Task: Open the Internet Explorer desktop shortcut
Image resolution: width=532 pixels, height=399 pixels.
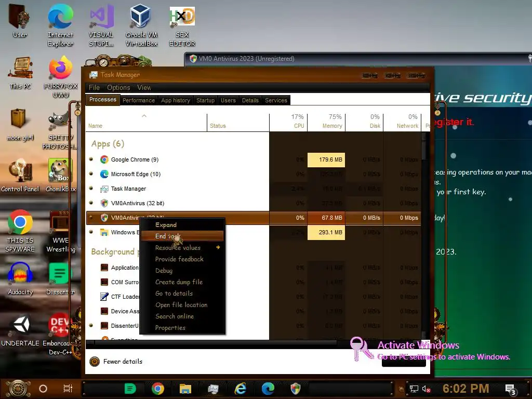Action: click(x=60, y=24)
